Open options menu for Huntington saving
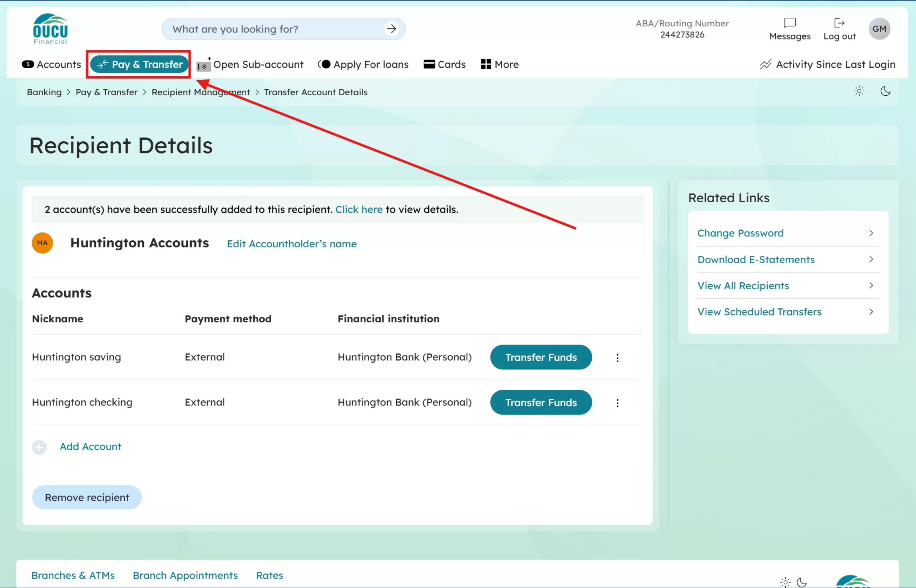 click(617, 357)
